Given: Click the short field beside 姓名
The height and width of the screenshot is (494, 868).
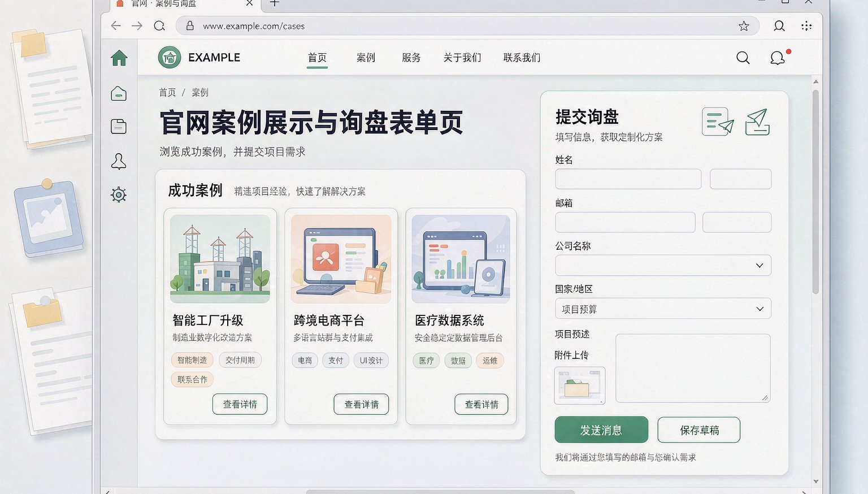Looking at the screenshot, I should click(741, 179).
